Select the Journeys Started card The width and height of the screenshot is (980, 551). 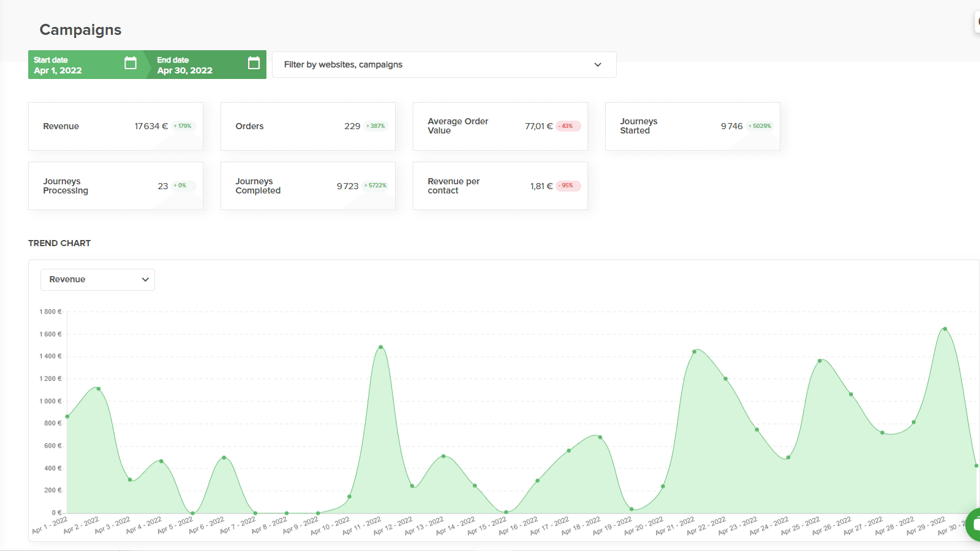(692, 126)
